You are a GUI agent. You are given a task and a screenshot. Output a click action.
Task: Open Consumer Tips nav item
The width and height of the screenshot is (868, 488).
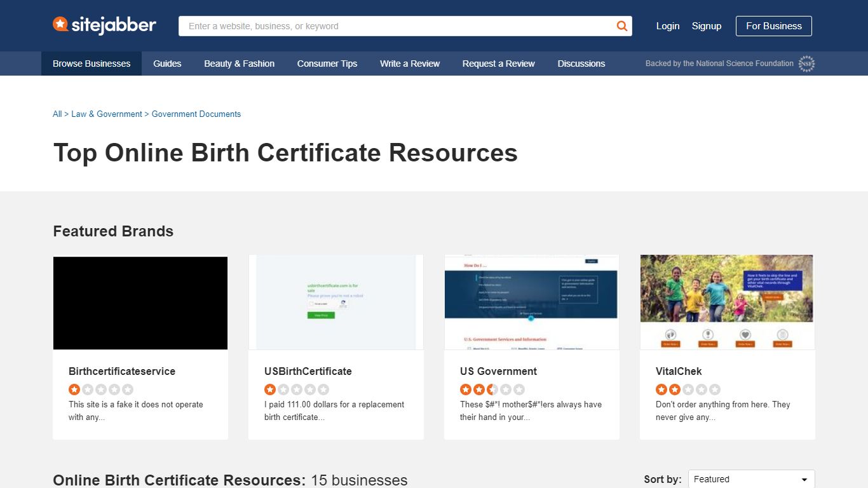(327, 64)
